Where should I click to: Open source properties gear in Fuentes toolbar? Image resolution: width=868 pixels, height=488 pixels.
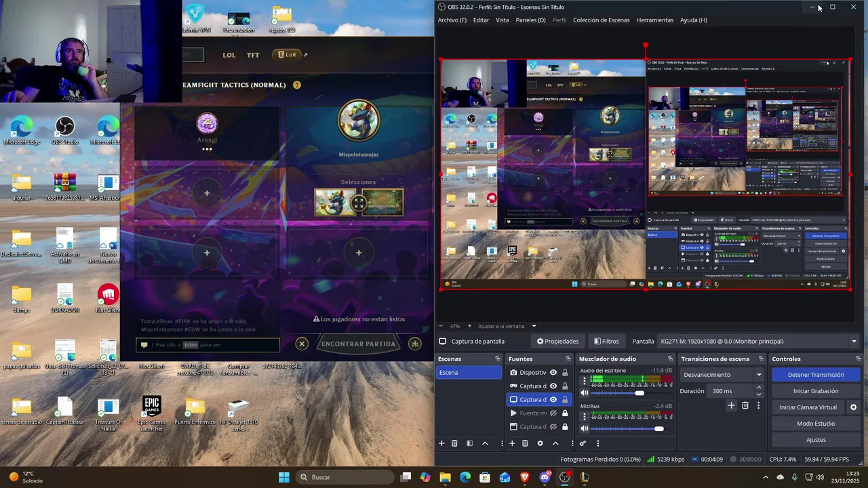540,443
